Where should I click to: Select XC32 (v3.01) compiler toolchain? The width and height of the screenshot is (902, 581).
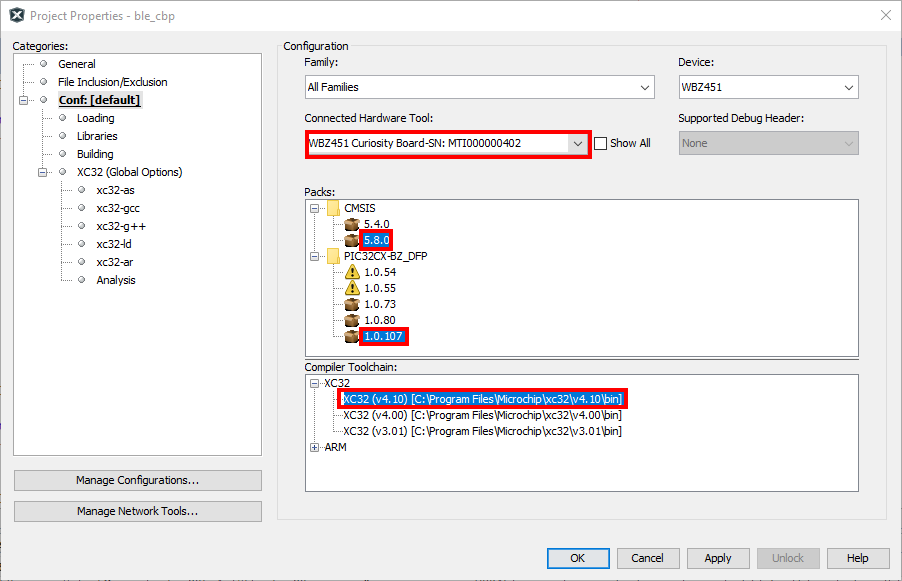coord(482,431)
